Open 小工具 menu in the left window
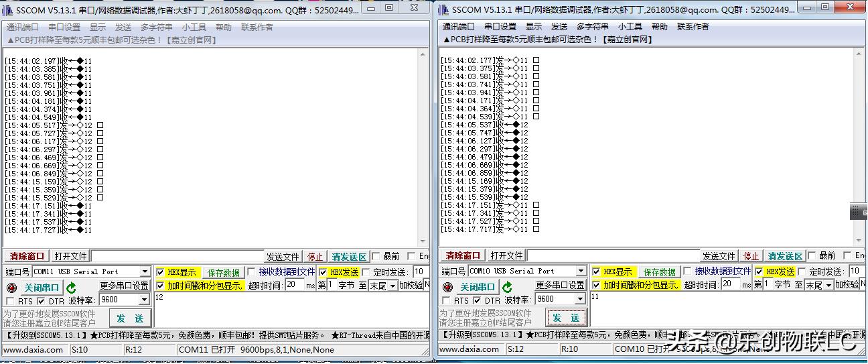The width and height of the screenshot is (868, 364). click(x=194, y=27)
